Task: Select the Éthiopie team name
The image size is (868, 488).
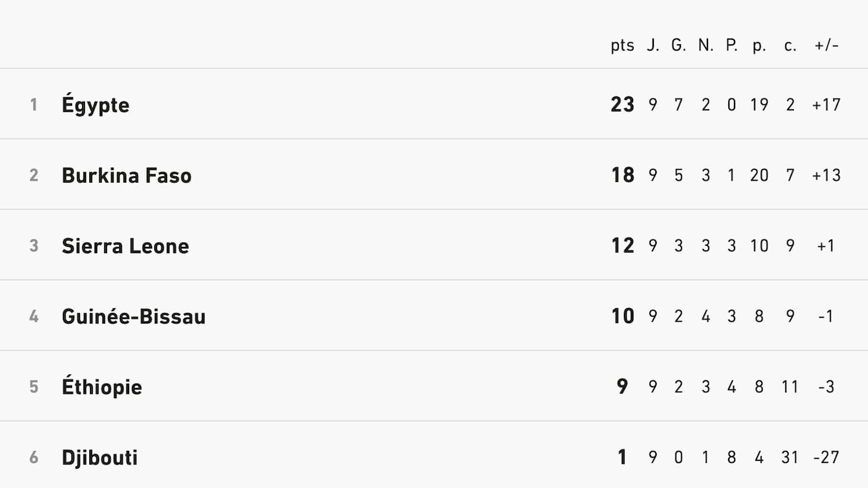Action: click(101, 387)
